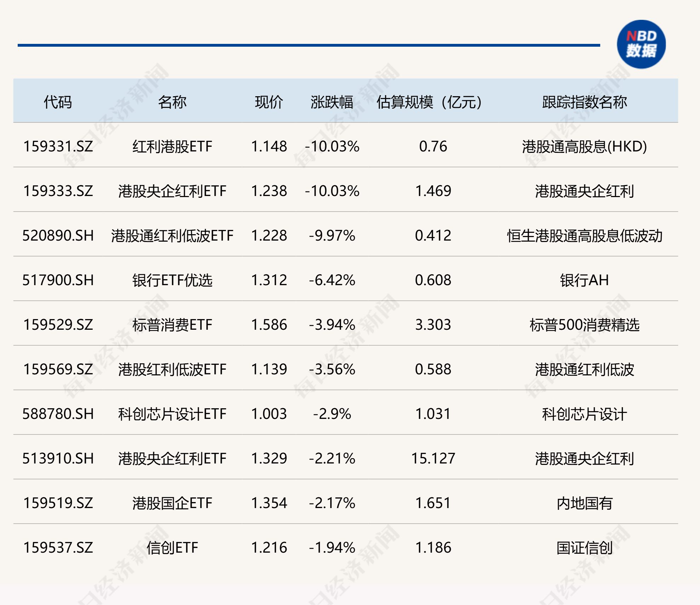700x605 pixels.
Task: Click the price 1.354
Action: tap(269, 503)
